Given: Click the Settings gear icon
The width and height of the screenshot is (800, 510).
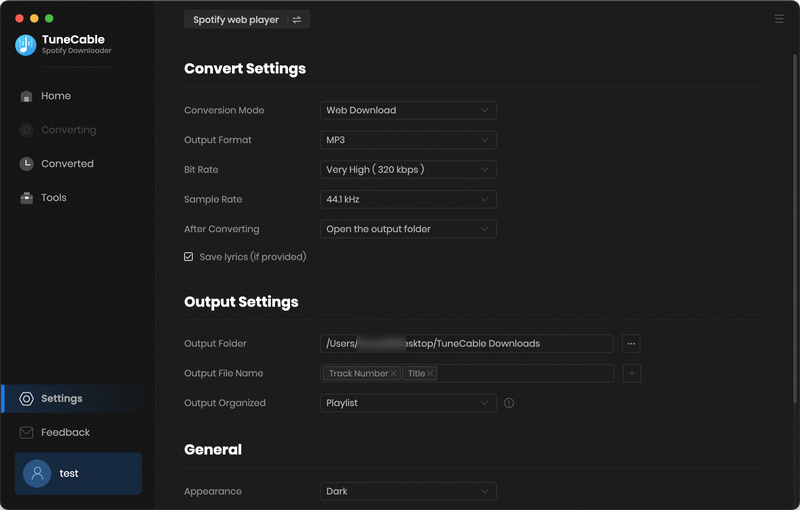Looking at the screenshot, I should pos(27,399).
